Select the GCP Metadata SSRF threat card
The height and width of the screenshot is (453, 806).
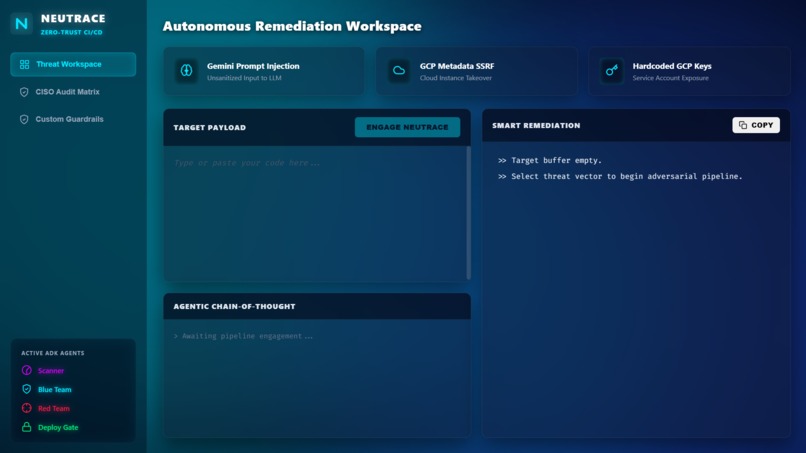(x=477, y=71)
